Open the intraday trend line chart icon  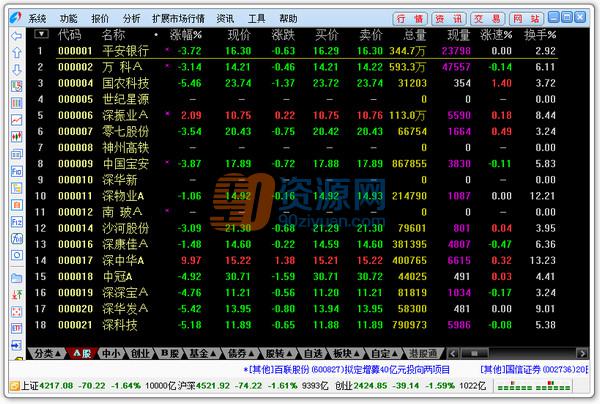[16, 120]
